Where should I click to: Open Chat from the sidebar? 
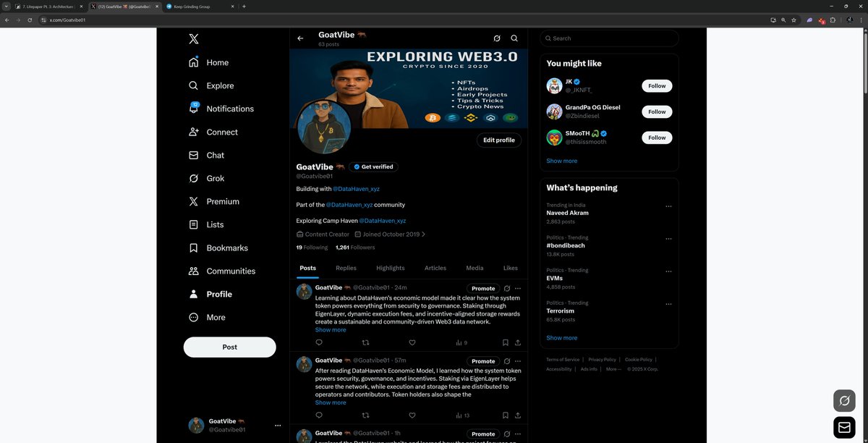click(x=206, y=155)
